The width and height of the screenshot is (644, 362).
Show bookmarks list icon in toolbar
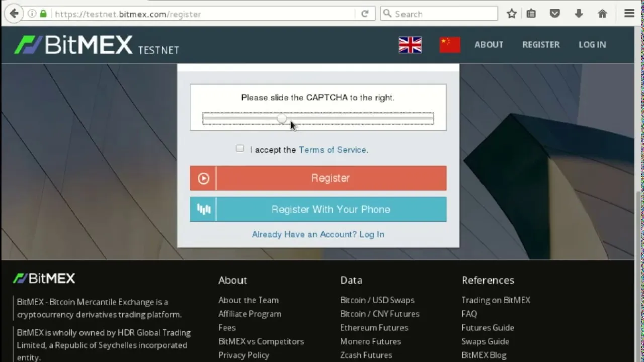[531, 14]
